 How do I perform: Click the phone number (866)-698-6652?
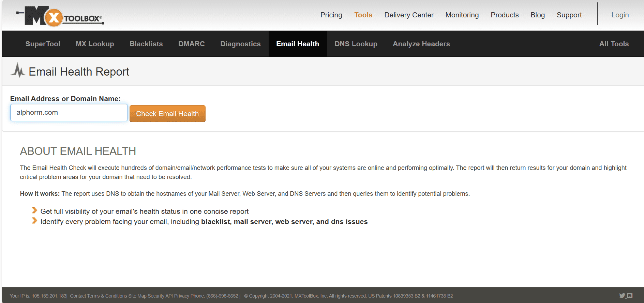222,296
